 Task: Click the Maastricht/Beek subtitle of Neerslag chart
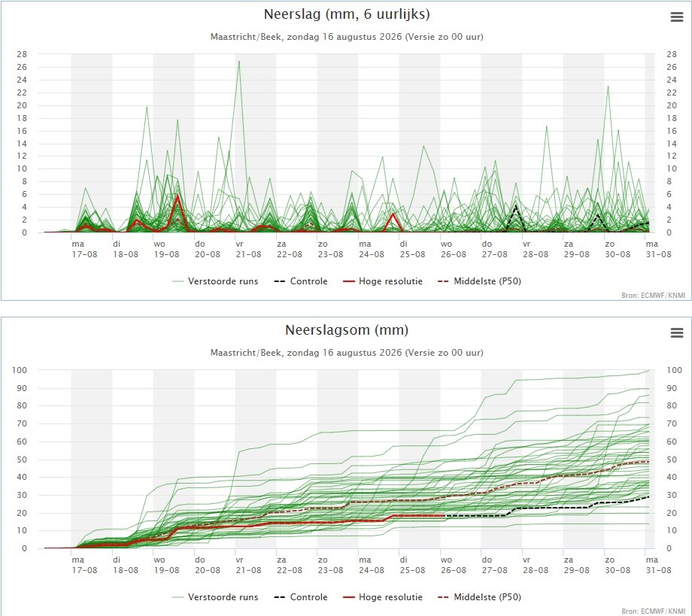[347, 37]
